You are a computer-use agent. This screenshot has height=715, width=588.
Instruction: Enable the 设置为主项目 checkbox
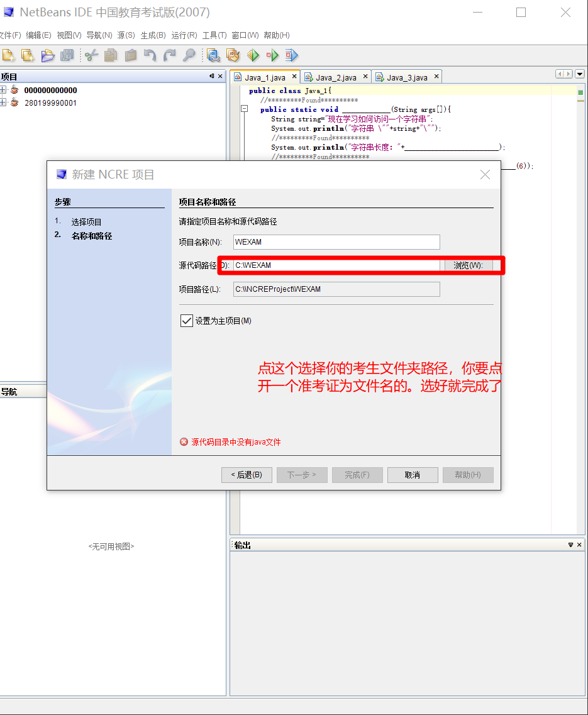coord(187,321)
